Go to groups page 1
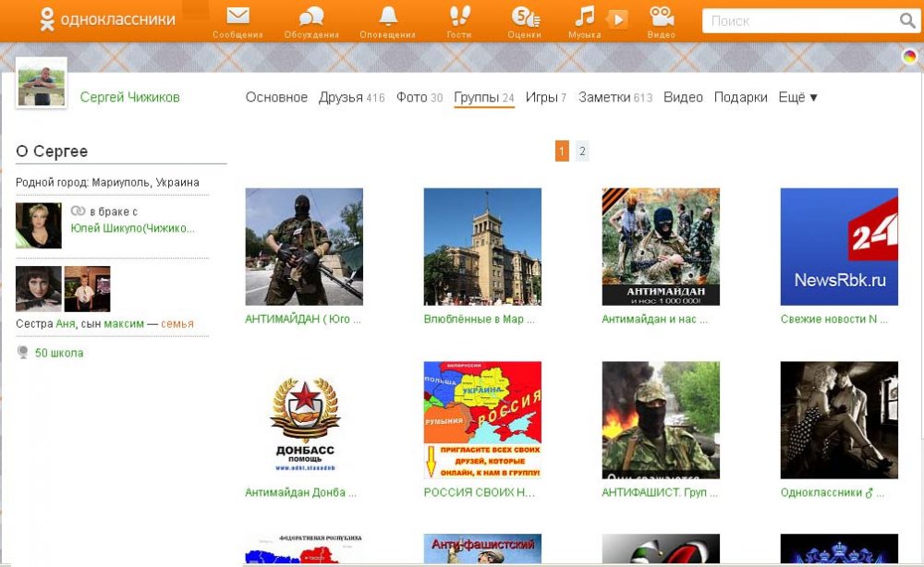Viewport: 924px width, 567px height. [562, 151]
